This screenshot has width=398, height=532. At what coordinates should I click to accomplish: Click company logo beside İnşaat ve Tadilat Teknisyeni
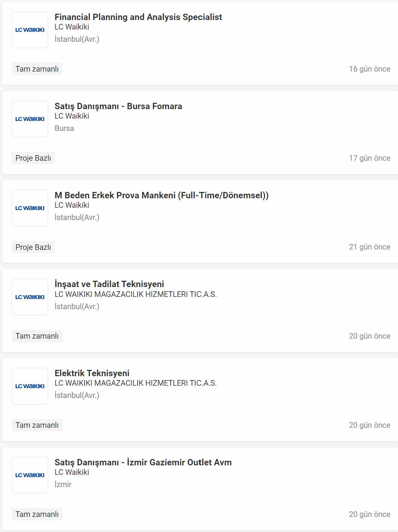point(30,297)
